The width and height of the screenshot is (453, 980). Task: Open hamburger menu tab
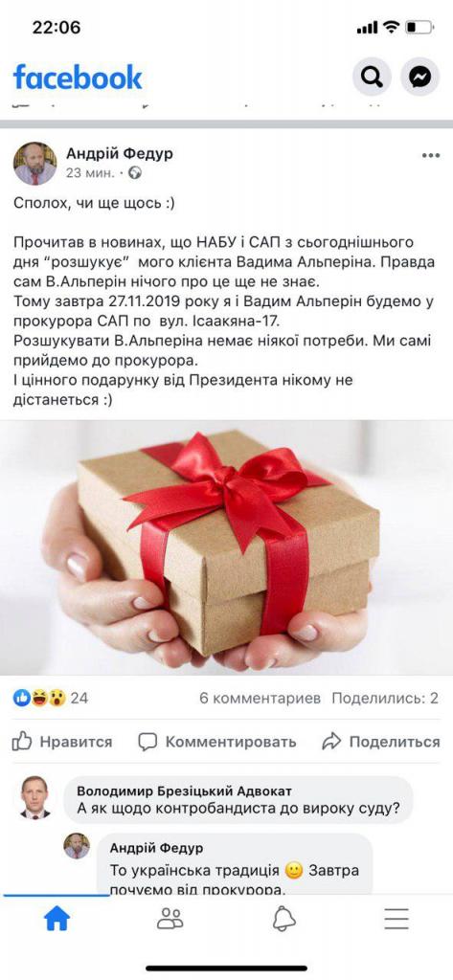(396, 919)
